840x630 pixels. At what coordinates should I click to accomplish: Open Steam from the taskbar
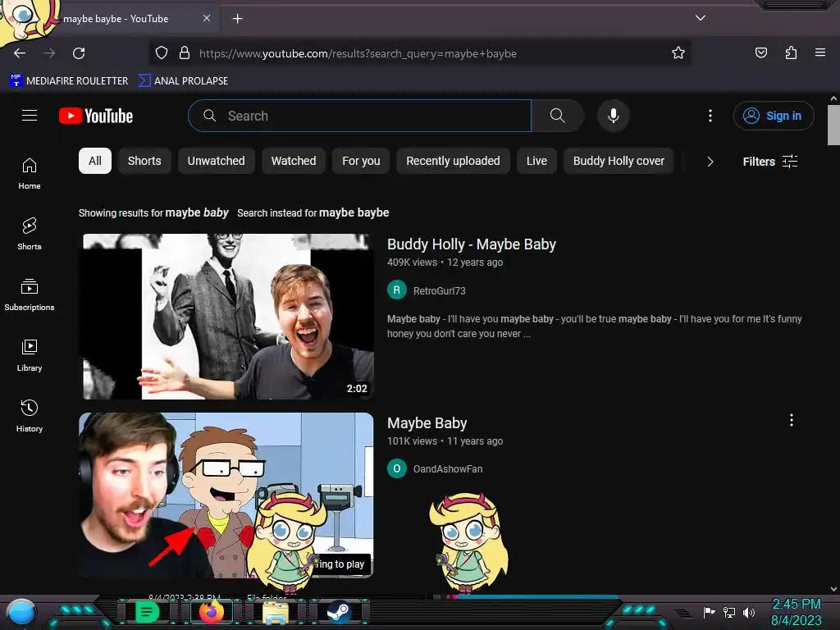coord(339,612)
